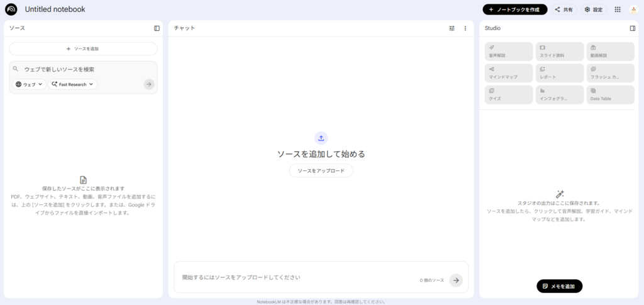
Task: Expand the Fast Research mode dropdown
Action: pyautogui.click(x=73, y=84)
